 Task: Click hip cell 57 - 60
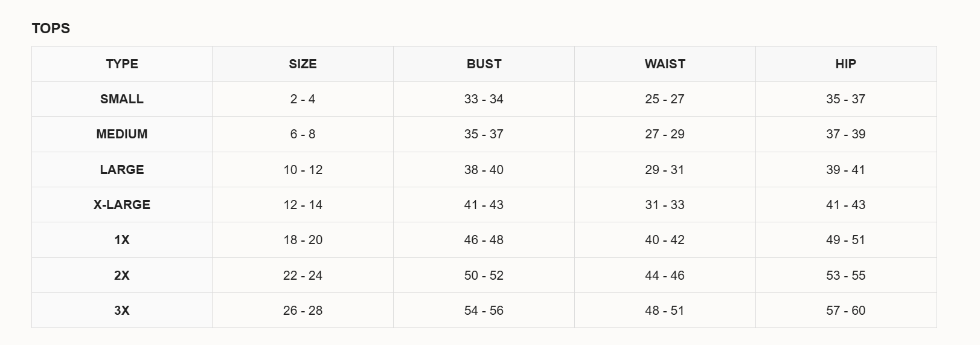(x=846, y=311)
